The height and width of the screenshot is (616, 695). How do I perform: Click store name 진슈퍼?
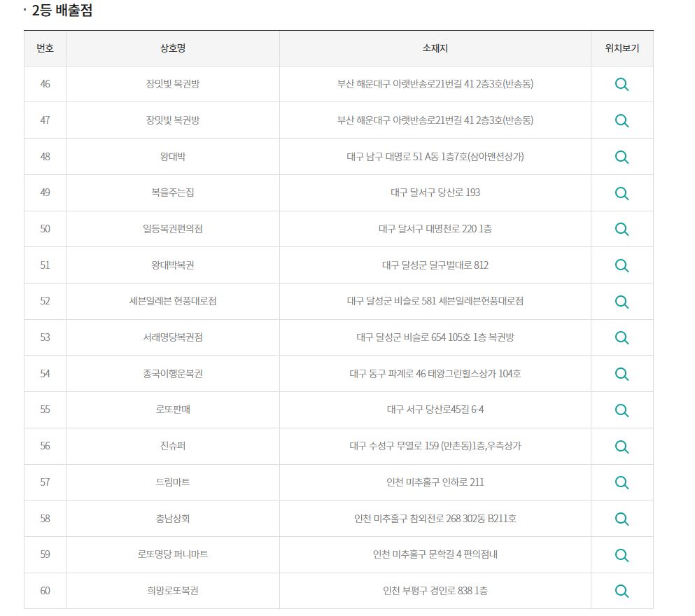point(173,446)
